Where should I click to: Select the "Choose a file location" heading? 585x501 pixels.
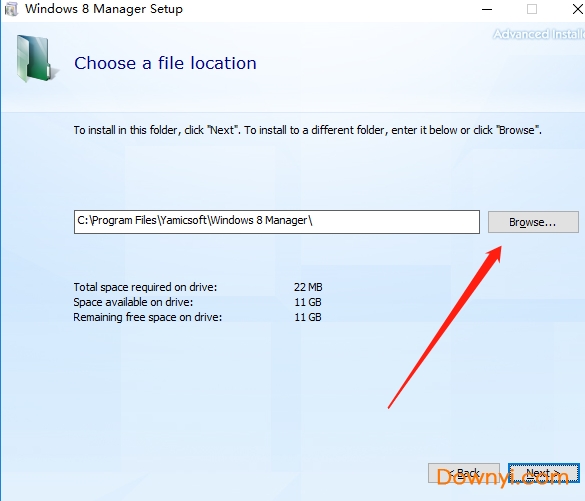pos(165,63)
